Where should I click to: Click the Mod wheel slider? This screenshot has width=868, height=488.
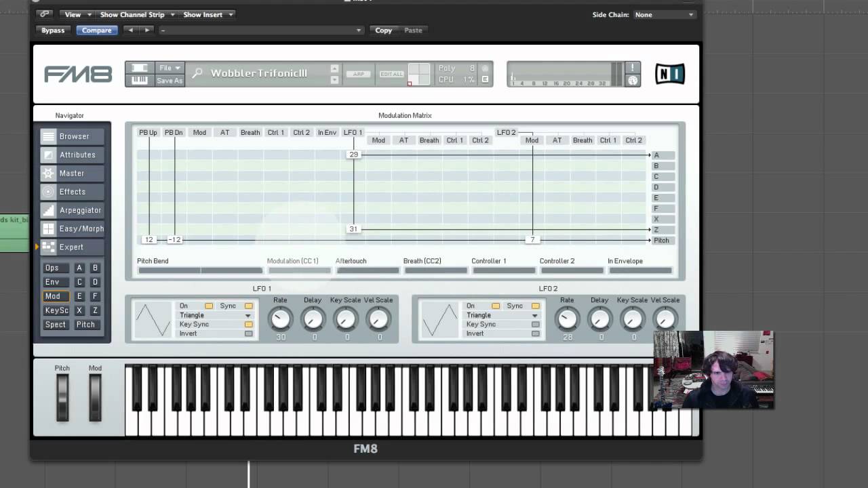(x=95, y=397)
